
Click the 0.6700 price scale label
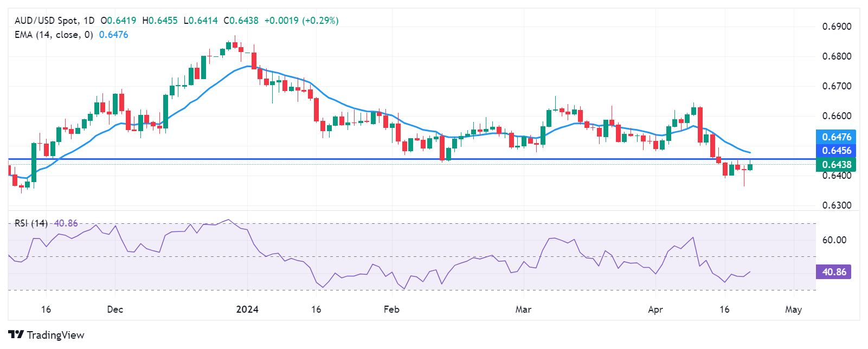(x=837, y=86)
